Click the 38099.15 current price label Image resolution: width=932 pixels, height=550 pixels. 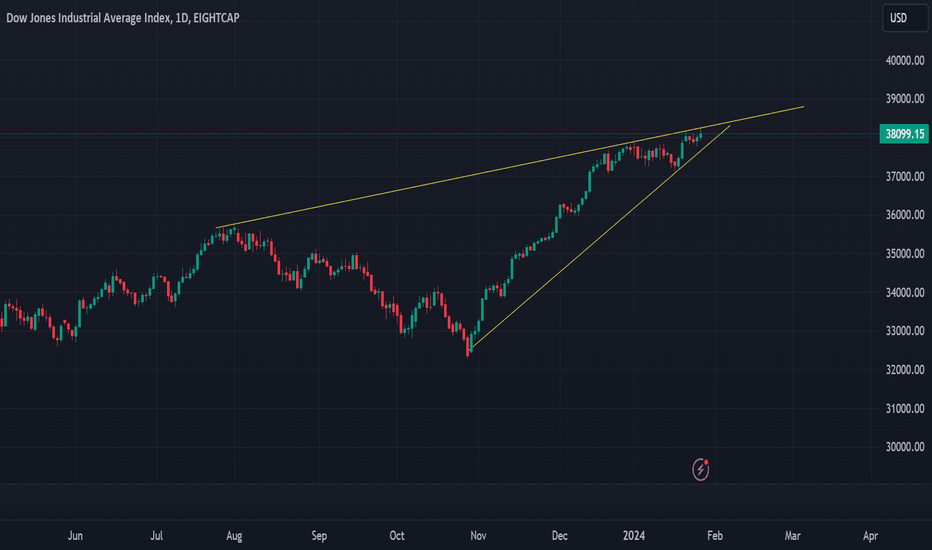pos(904,134)
